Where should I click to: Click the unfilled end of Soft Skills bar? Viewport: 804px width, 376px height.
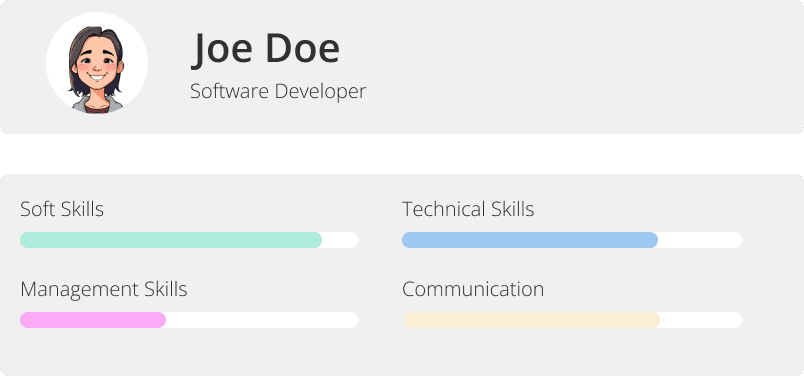340,240
